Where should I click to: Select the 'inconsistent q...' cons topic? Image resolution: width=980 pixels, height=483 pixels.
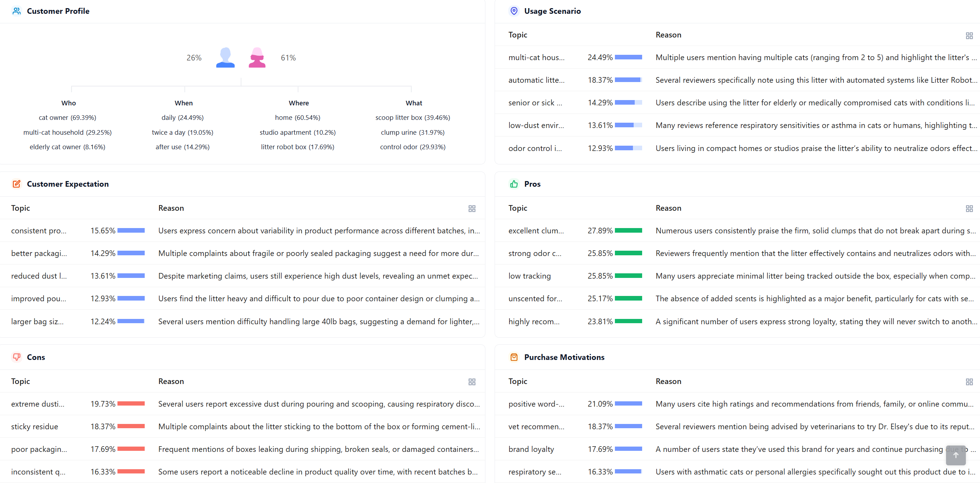38,472
